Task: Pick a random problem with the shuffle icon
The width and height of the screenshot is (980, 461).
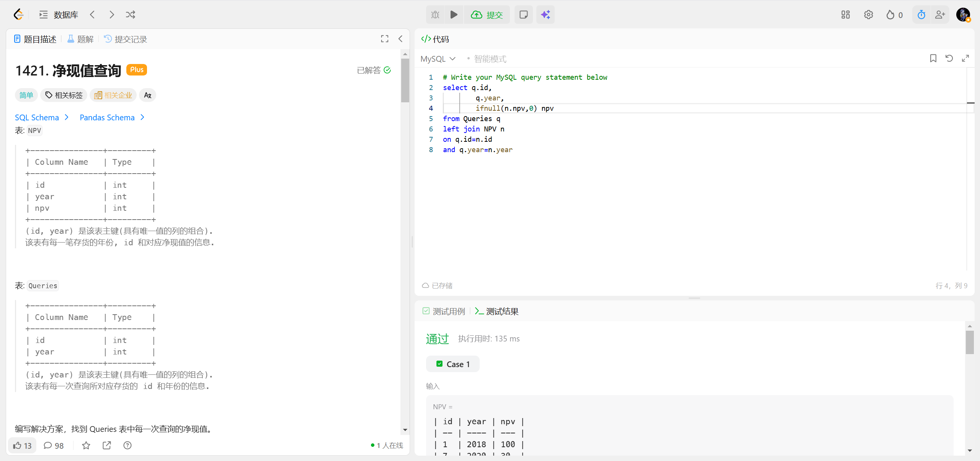Action: pyautogui.click(x=131, y=15)
